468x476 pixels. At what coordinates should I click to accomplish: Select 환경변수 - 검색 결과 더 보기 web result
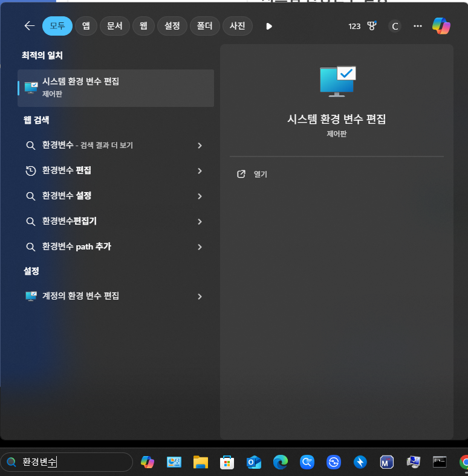coord(115,146)
